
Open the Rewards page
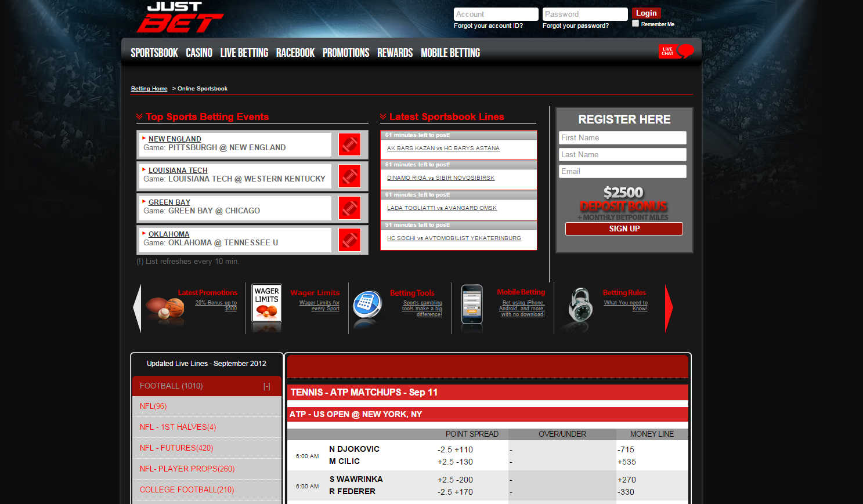395,53
